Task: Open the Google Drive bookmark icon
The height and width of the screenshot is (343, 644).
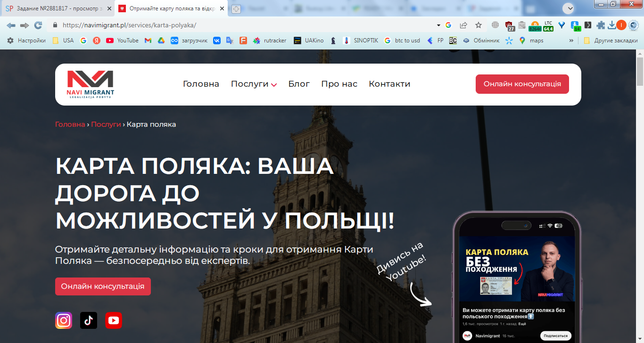Action: [x=161, y=41]
